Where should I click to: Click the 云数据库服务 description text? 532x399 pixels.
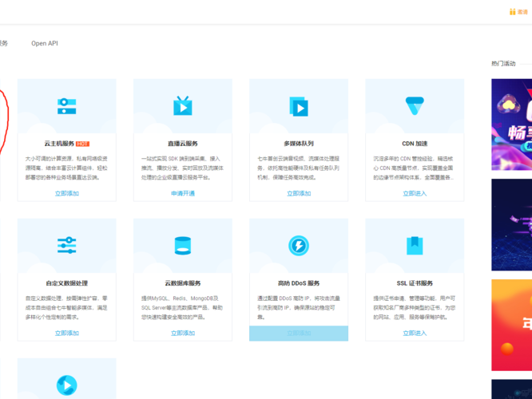pos(182,307)
